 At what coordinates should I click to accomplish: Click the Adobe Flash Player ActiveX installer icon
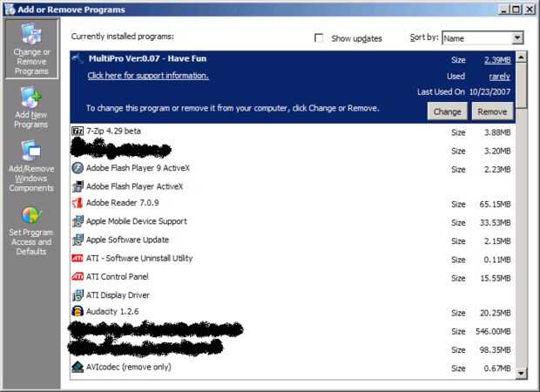(78, 186)
